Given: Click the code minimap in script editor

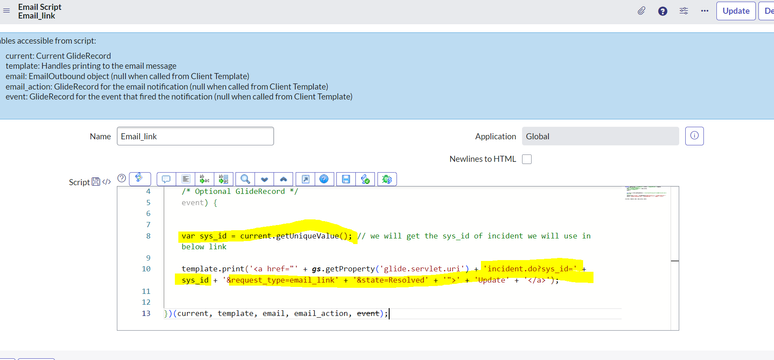Looking at the screenshot, I should [646, 193].
